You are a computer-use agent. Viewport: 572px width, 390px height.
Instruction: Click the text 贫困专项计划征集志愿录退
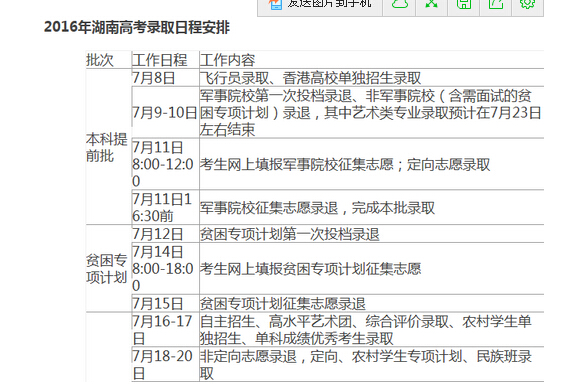click(283, 304)
